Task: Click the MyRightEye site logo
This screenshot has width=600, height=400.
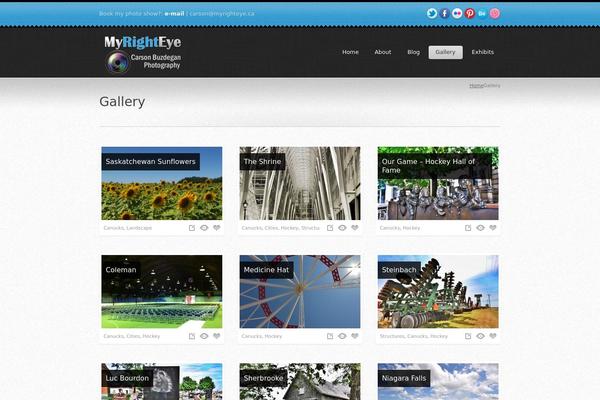Action: pos(143,54)
